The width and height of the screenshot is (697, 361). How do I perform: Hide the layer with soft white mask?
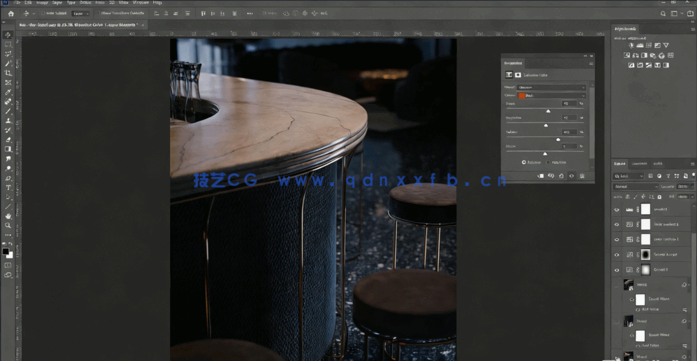tap(617, 270)
